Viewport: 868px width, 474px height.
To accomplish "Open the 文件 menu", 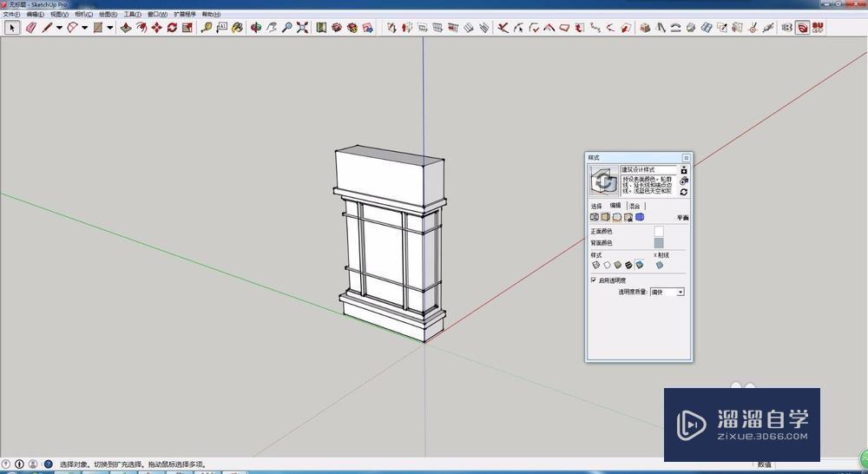I will pyautogui.click(x=11, y=15).
